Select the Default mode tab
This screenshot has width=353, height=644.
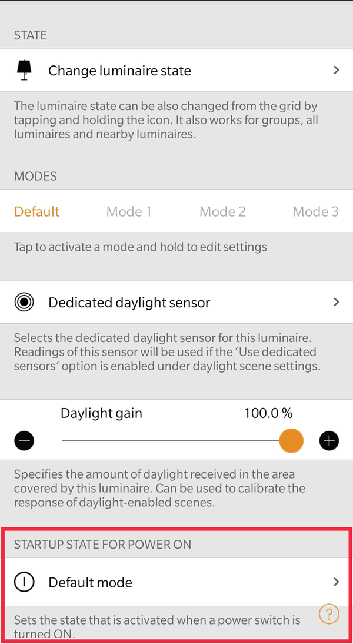(x=37, y=212)
